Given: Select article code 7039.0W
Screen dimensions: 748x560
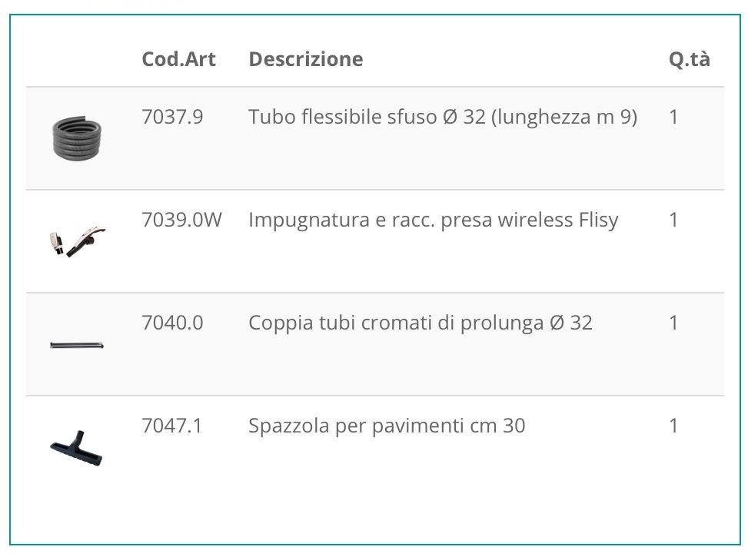Looking at the screenshot, I should (x=181, y=220).
